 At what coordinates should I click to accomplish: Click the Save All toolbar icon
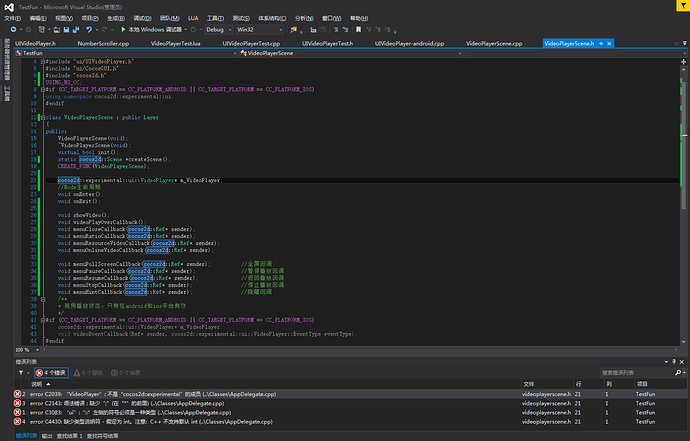coord(76,30)
